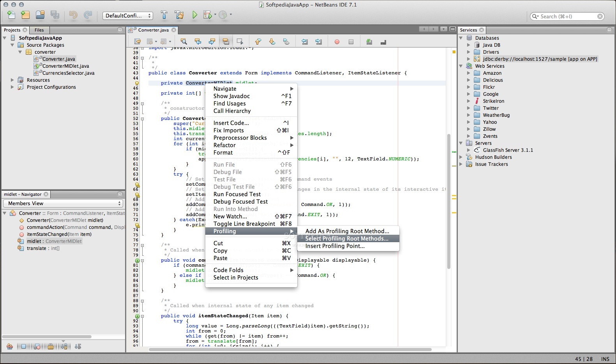Click the Stop Macro Recording square icon

click(x=351, y=42)
